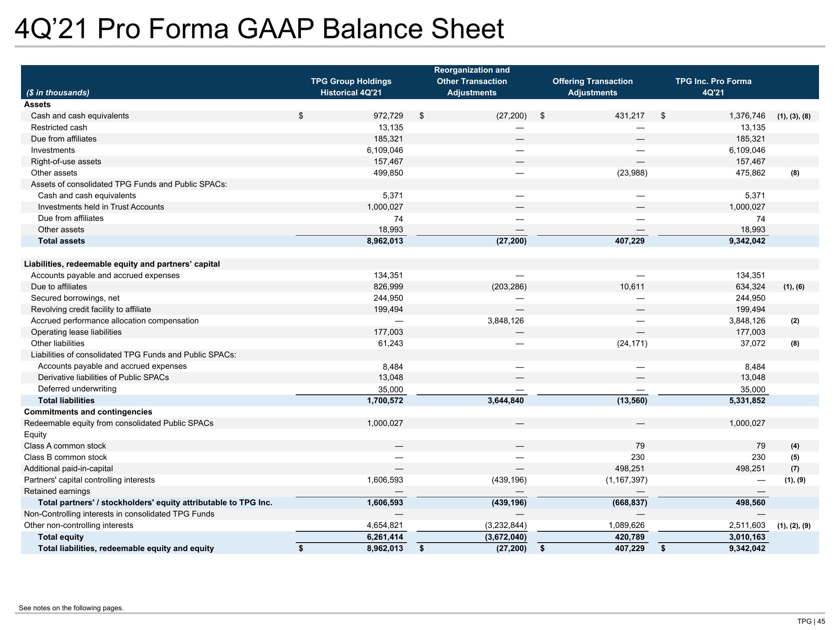Click the offering adjustment 498,251
Viewport: 840px width, 630px height.
[x=630, y=468]
